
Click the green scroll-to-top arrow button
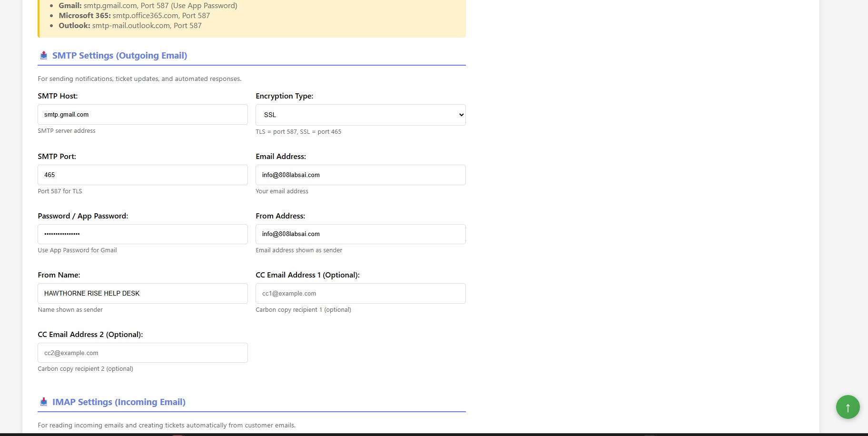(848, 407)
